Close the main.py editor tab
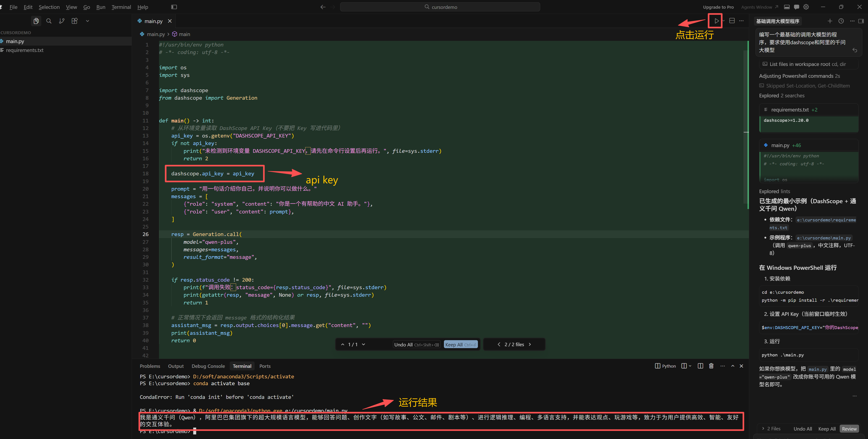 (170, 21)
